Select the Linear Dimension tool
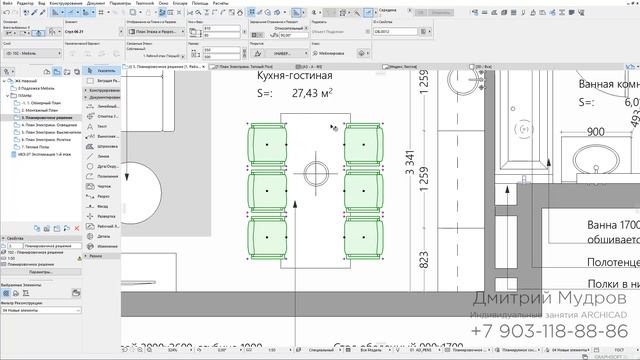 [102, 106]
